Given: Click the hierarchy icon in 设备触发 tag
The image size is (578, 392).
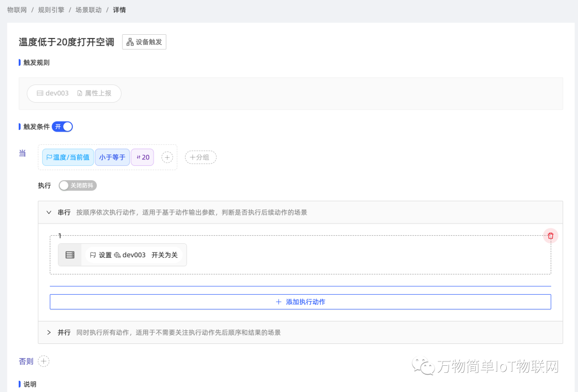Looking at the screenshot, I should (x=130, y=42).
